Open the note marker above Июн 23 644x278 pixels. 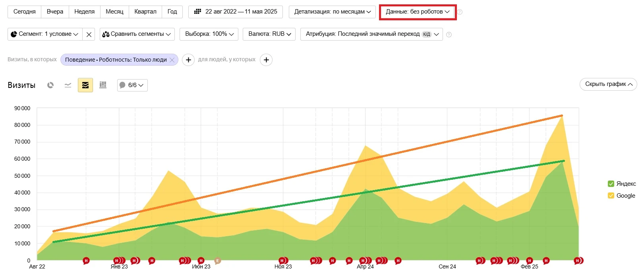201,261
